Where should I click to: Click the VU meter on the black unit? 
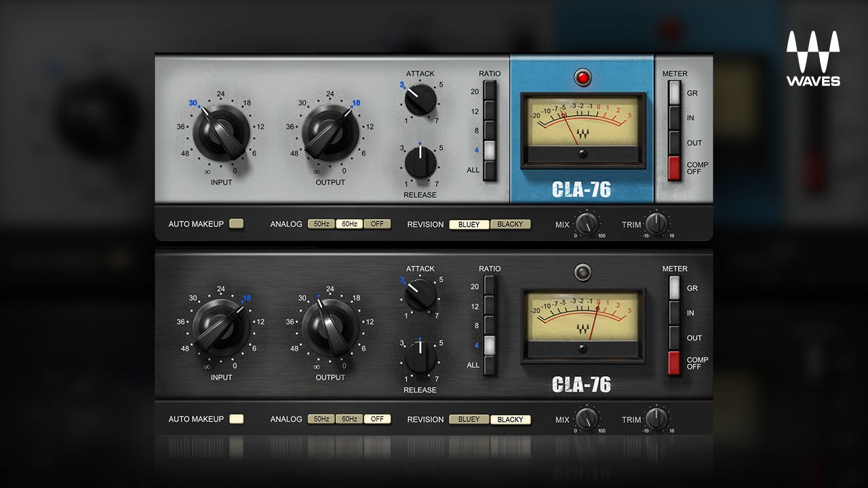[x=583, y=319]
